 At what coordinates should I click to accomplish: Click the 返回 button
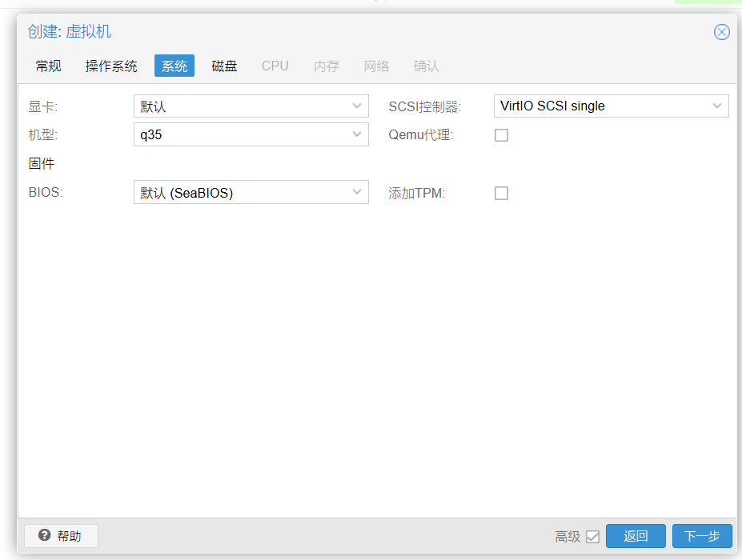point(636,536)
